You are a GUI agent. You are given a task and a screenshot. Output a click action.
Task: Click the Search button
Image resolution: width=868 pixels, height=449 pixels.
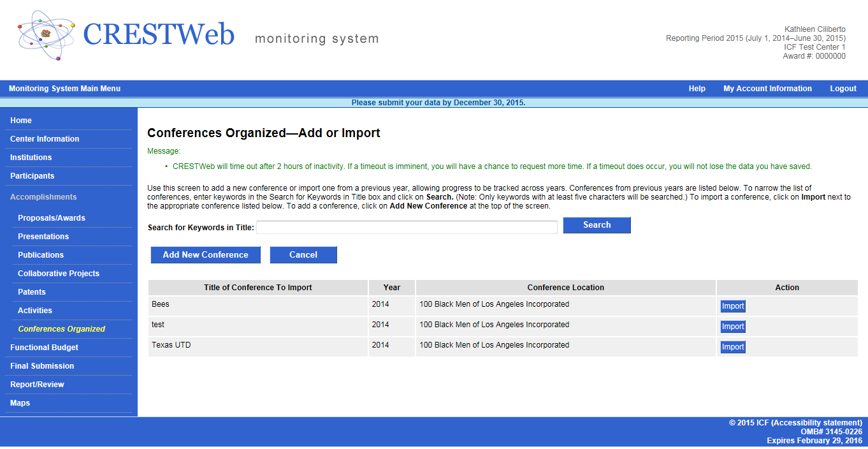(597, 225)
